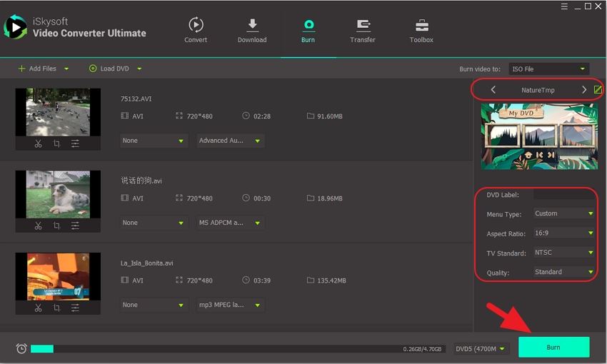The width and height of the screenshot is (607, 364).
Task: Open effects settings icon under La_Isla_Bonita thumbnail
Action: [75, 308]
